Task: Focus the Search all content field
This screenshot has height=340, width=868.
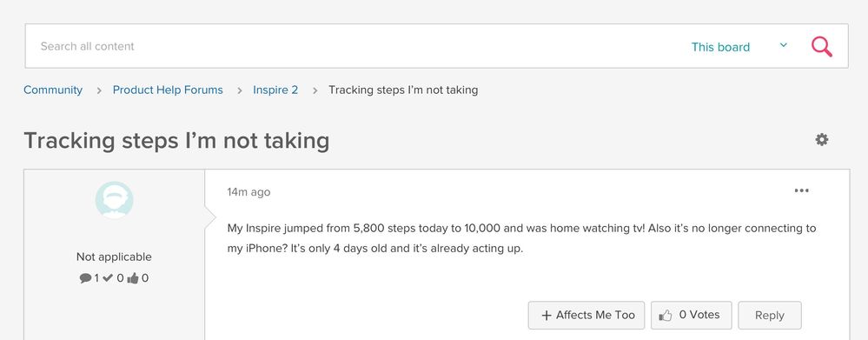Action: pyautogui.click(x=354, y=46)
